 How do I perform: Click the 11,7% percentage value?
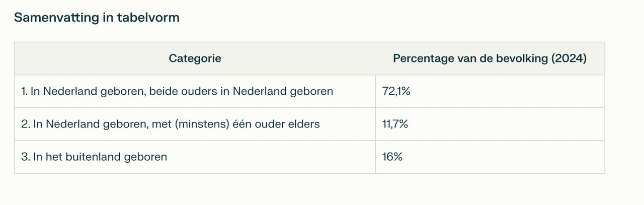pyautogui.click(x=395, y=124)
